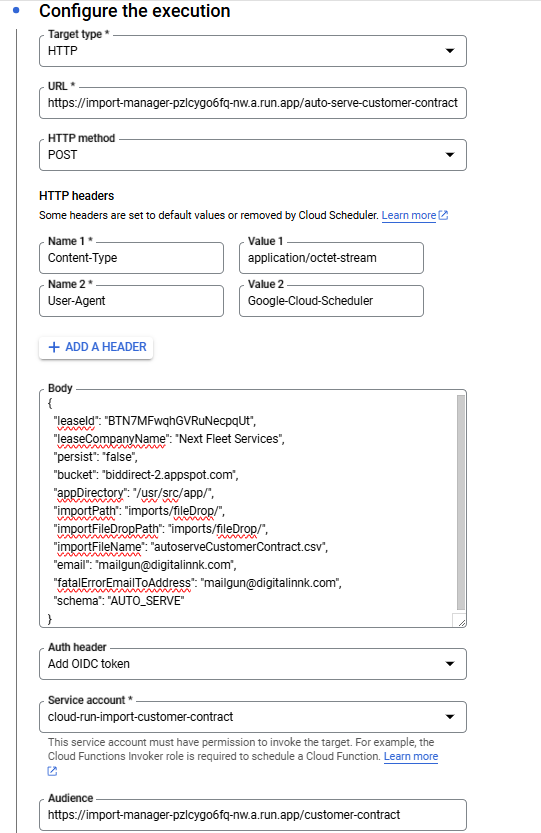Select the Value 1 application/octet-stream field

tap(331, 258)
